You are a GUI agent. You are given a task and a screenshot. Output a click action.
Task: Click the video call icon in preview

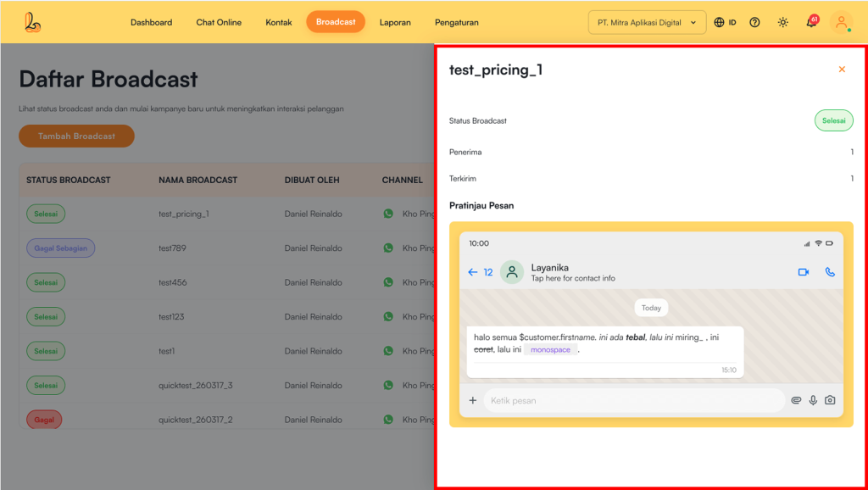click(803, 272)
